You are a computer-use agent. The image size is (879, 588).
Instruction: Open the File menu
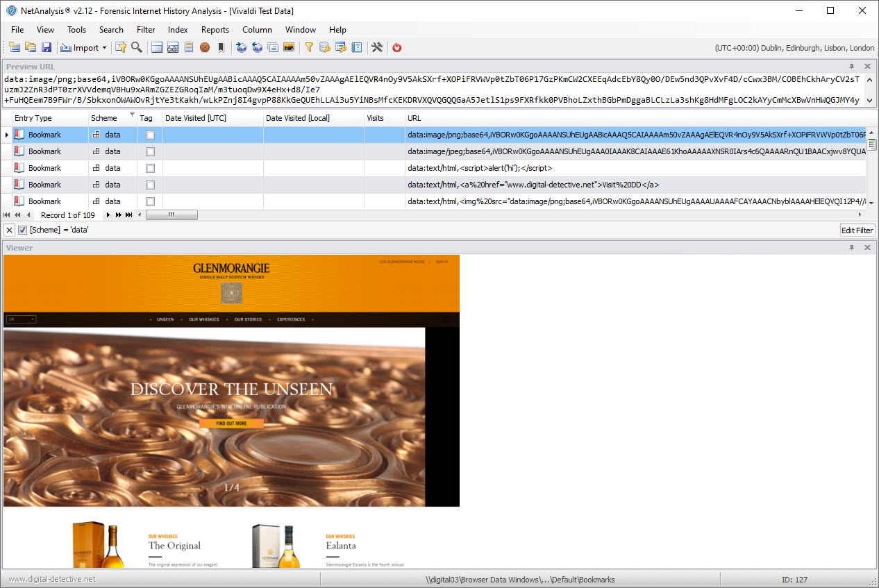click(17, 30)
